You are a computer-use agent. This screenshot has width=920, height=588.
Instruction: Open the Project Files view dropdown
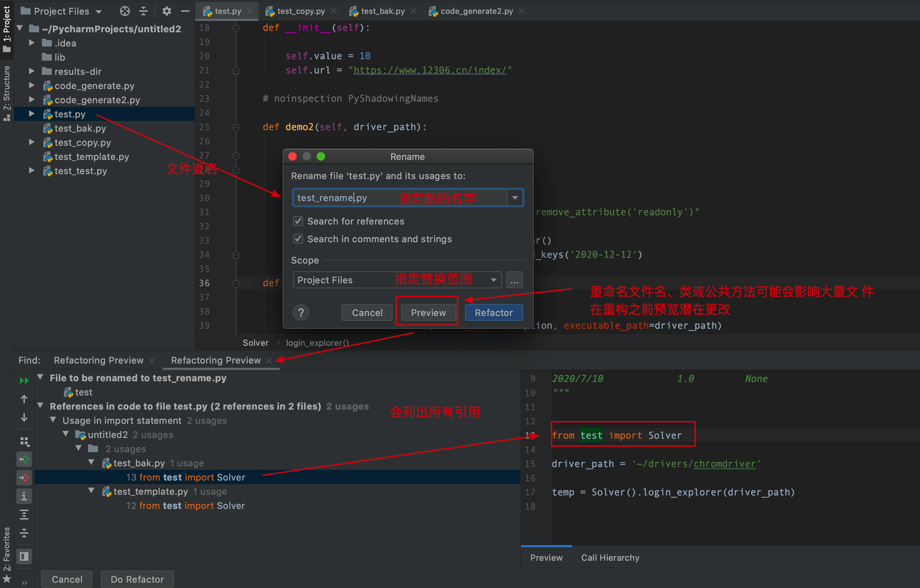[x=61, y=11]
